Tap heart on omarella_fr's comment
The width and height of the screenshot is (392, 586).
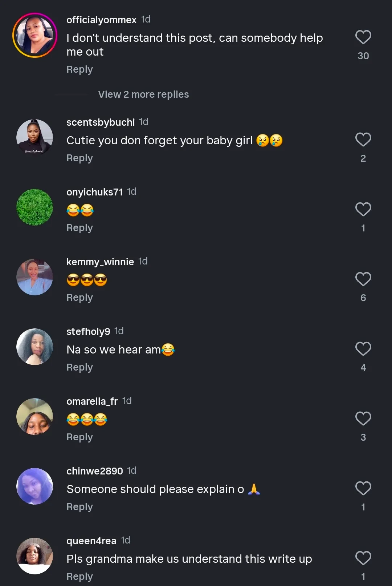coord(363,419)
